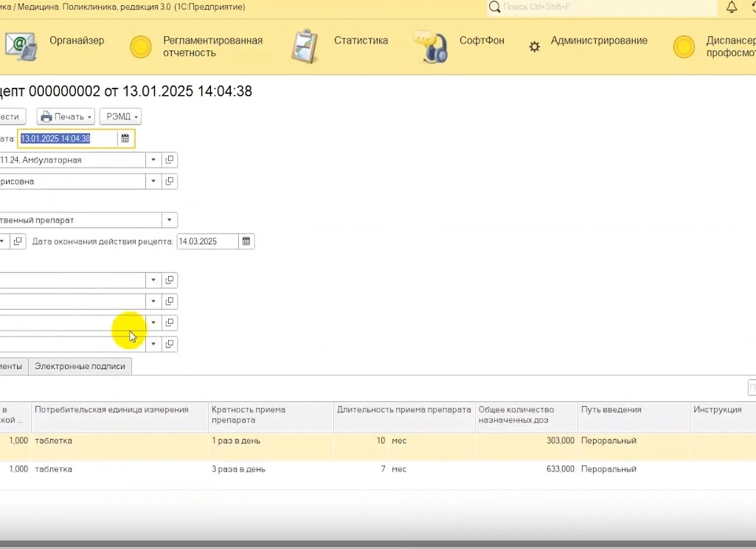This screenshot has width=756, height=549.
Task: Click the Кратность приема препарата column header
Action: pyautogui.click(x=271, y=417)
